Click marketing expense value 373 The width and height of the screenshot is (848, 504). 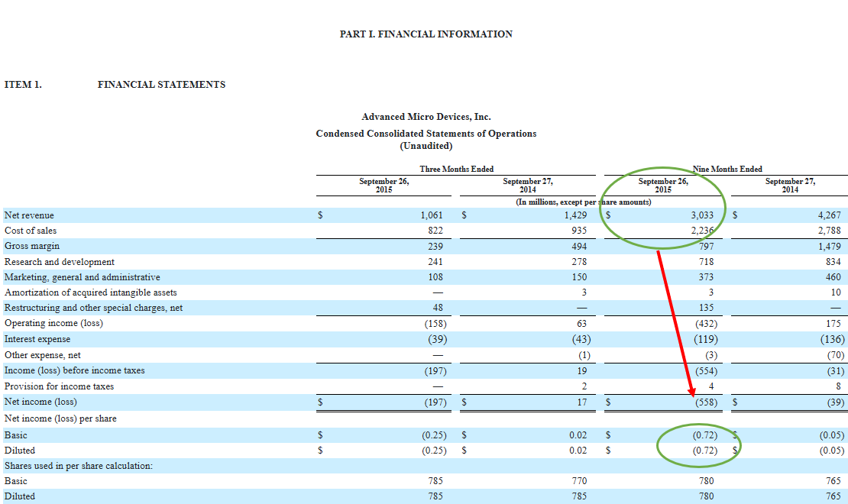point(706,277)
